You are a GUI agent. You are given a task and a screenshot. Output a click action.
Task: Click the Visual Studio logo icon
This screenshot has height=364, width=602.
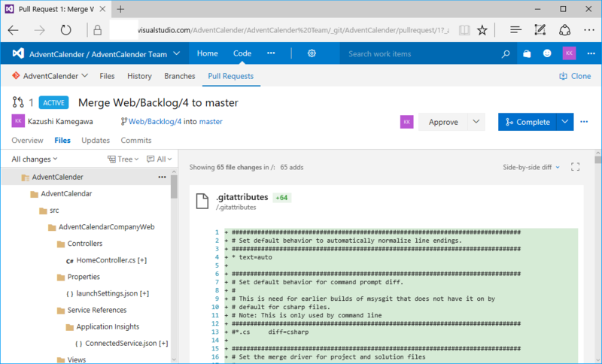click(x=18, y=53)
